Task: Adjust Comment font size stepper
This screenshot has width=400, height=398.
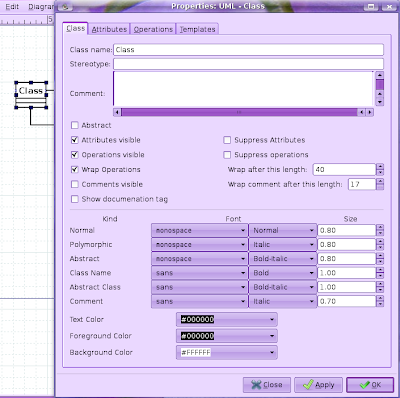Action: pyautogui.click(x=380, y=301)
